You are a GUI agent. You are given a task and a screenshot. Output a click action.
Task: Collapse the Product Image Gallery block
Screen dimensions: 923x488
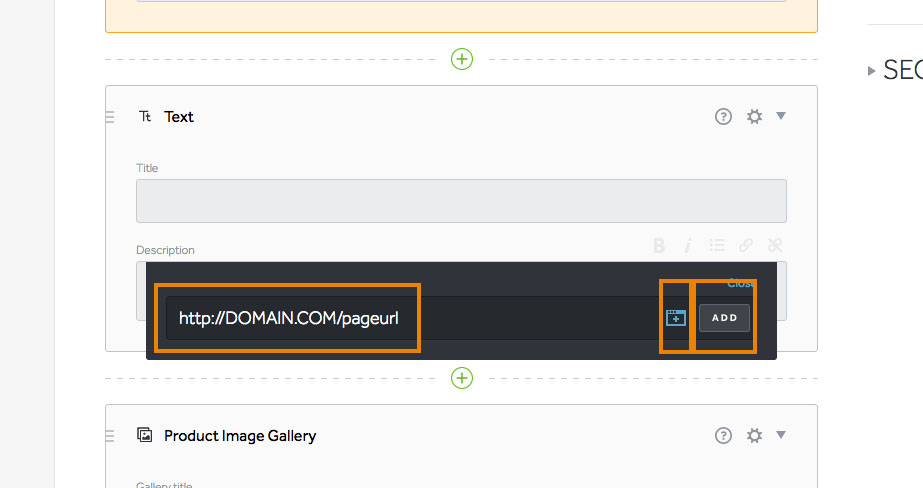pos(781,435)
